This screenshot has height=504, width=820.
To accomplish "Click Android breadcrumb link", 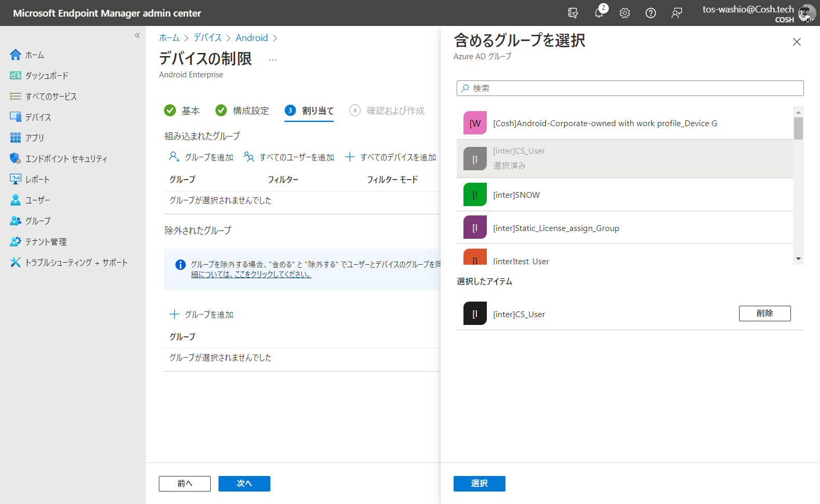I will (x=252, y=38).
